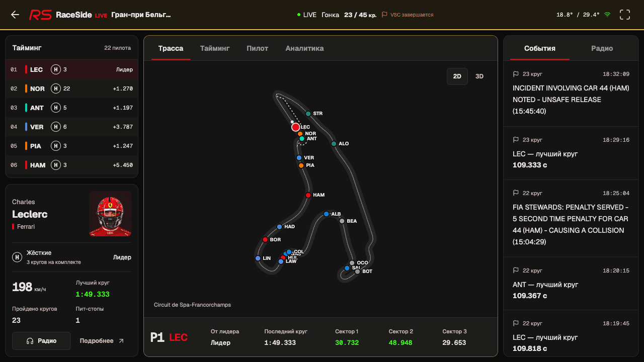Click Circuit de Spa-Francorchamps label
The image size is (644, 362).
(192, 305)
